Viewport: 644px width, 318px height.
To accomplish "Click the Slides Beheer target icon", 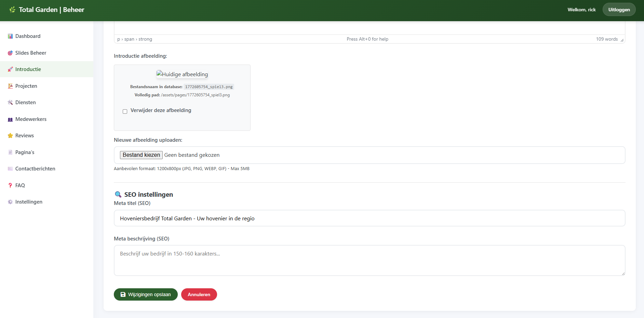I will [10, 53].
